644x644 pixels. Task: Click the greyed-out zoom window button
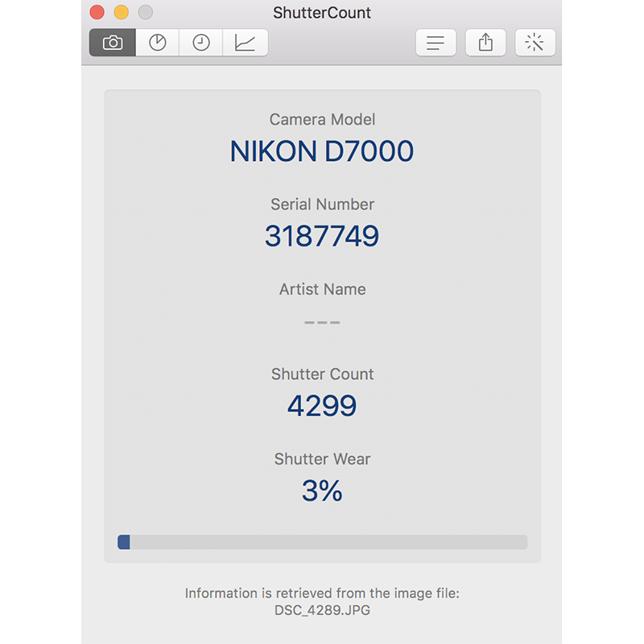[x=145, y=12]
